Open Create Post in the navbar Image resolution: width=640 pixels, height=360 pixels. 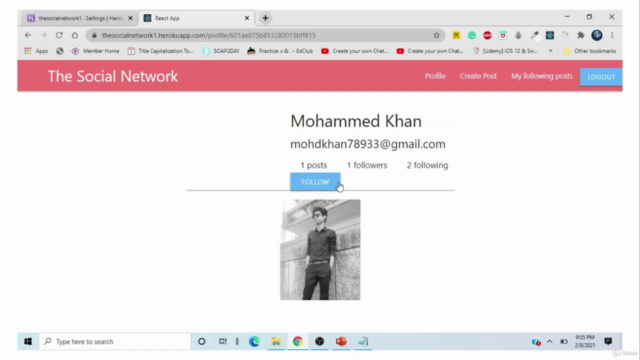[x=478, y=76]
